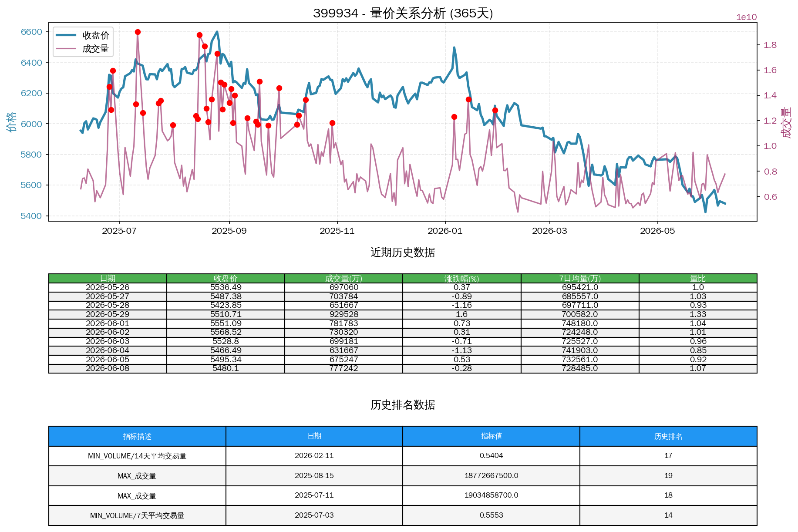This screenshot has width=798, height=532.
Task: Select volume cell 651667
Action: (343, 305)
